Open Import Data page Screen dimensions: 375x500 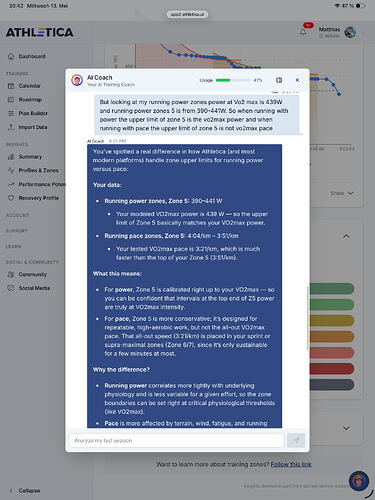click(x=33, y=127)
